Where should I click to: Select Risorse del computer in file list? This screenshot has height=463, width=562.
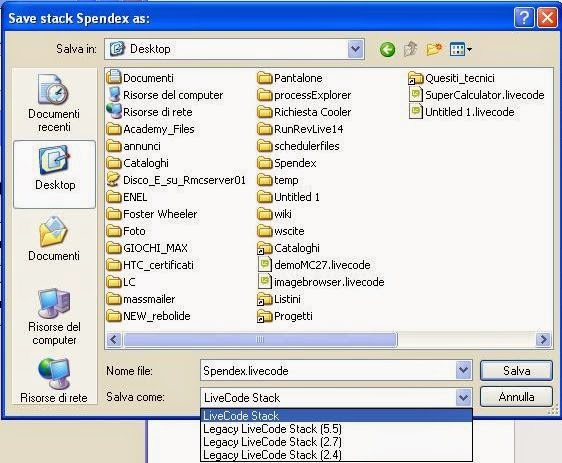pos(165,95)
